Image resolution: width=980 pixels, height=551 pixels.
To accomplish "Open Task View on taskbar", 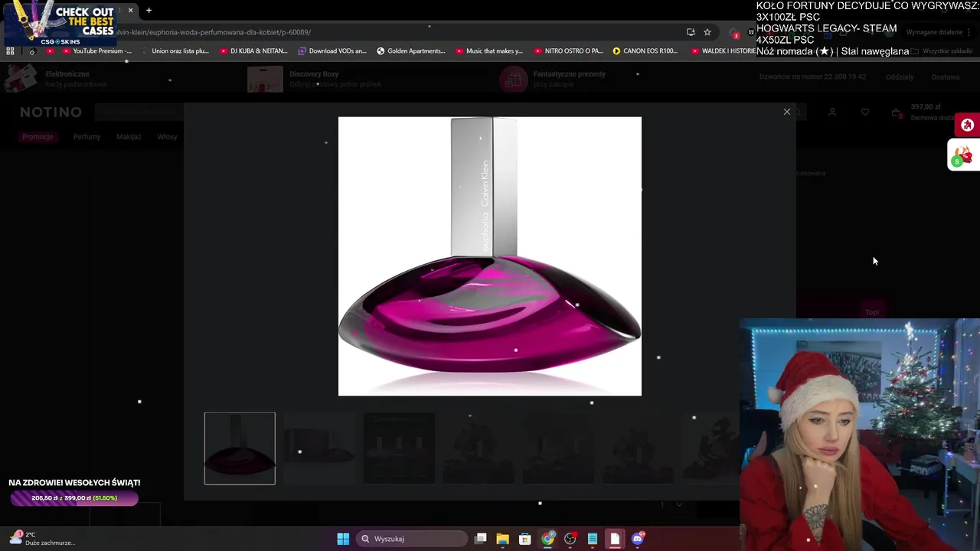I will coord(481,539).
